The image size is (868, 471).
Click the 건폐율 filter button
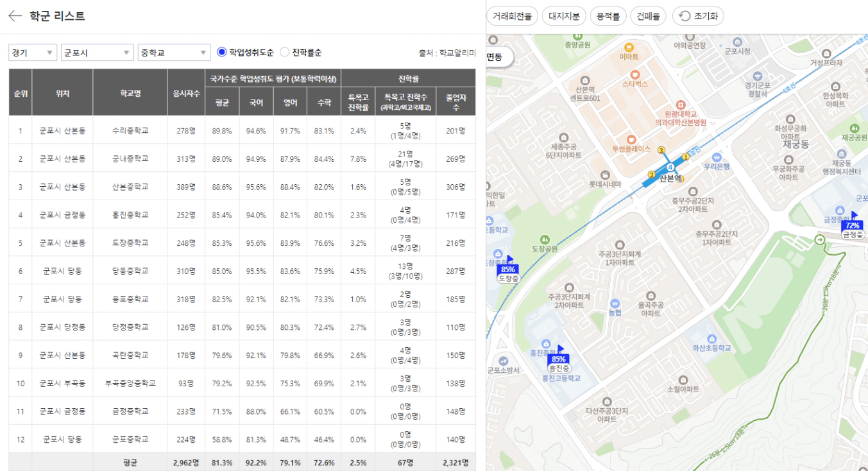click(649, 16)
